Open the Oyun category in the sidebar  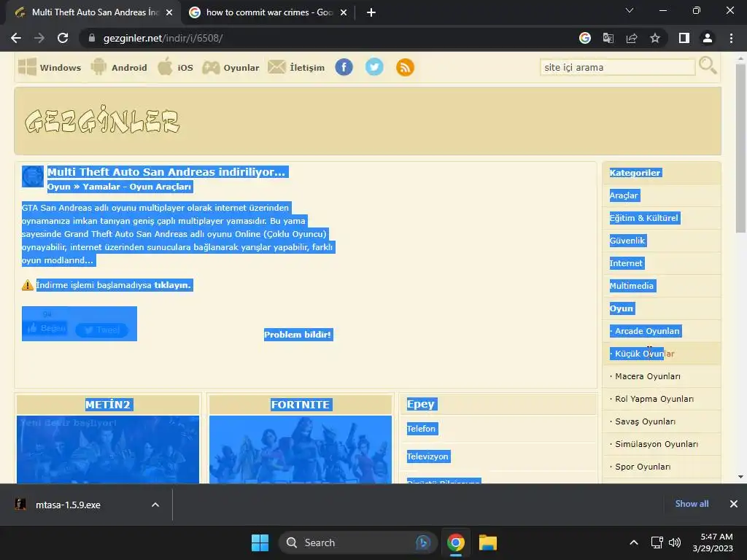click(622, 308)
